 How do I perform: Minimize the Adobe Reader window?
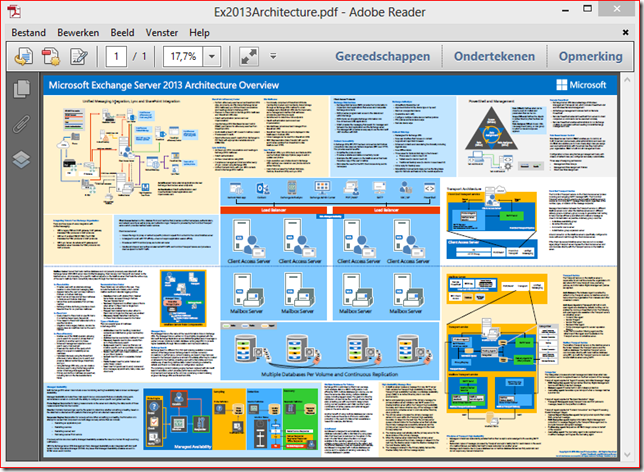coord(566,11)
